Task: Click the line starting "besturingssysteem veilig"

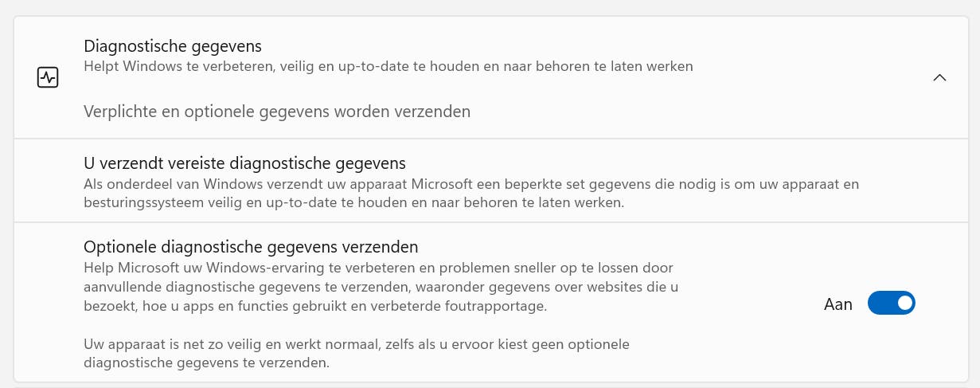Action: (353, 202)
